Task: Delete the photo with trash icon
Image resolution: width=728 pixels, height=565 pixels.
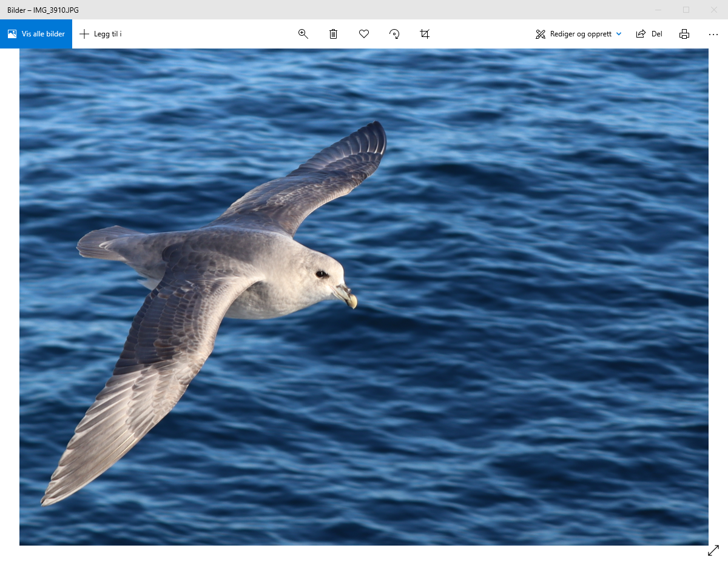Action: pos(333,34)
